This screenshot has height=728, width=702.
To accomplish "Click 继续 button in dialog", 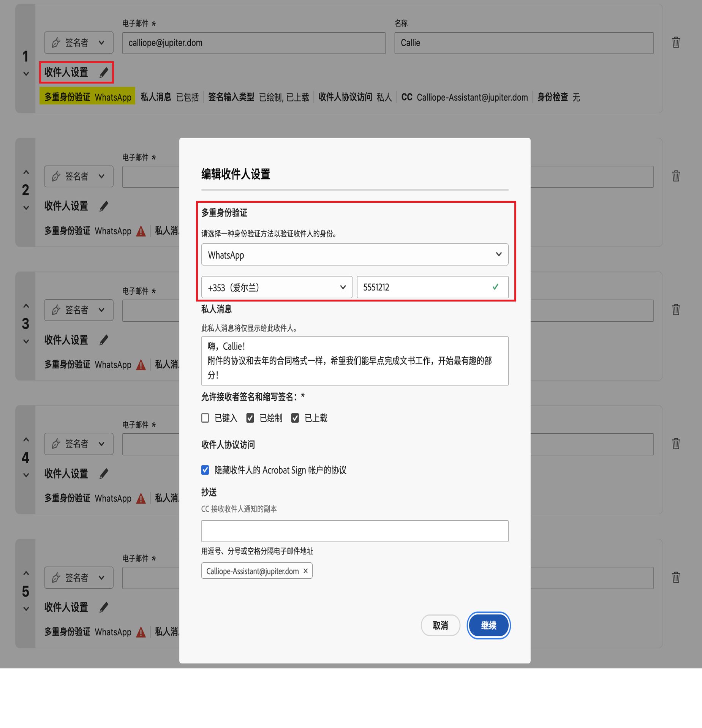I will 489,625.
